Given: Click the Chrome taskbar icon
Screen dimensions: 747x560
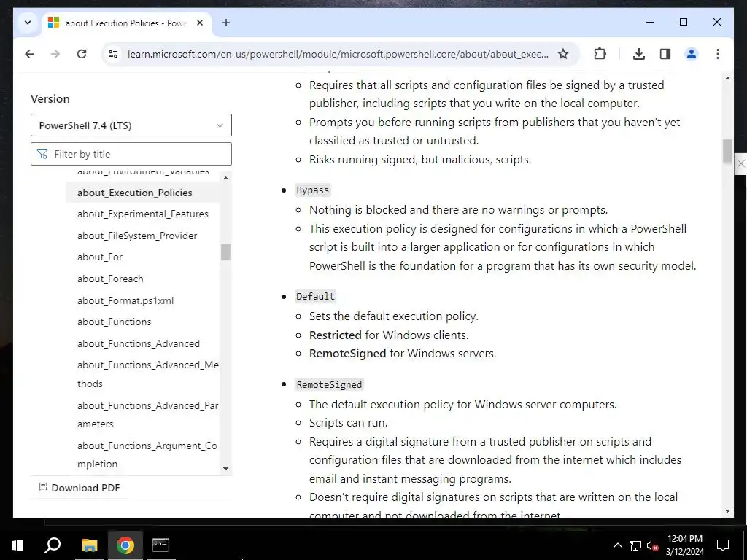Looking at the screenshot, I should pos(125,545).
